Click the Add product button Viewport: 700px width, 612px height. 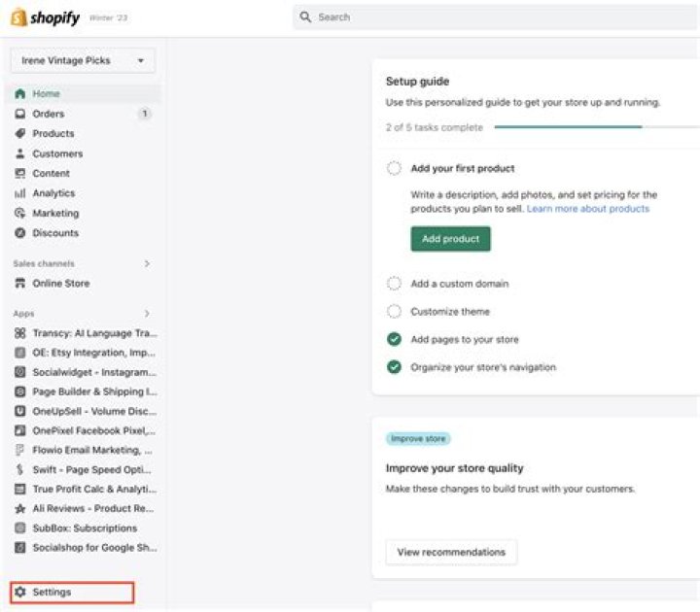[450, 239]
